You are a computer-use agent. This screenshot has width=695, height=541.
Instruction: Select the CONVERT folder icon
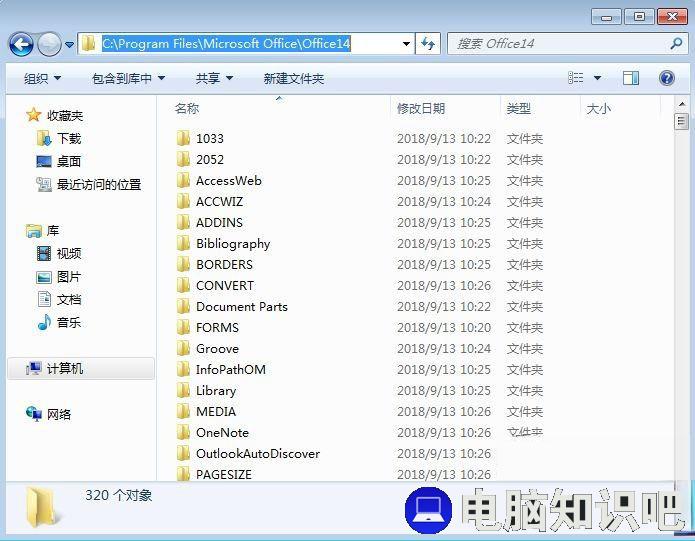tap(183, 285)
